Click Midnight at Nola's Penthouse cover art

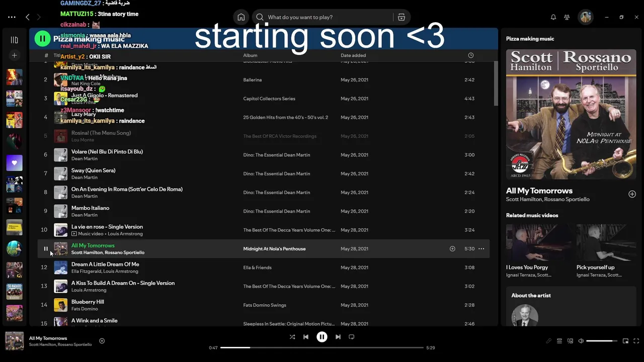[571, 114]
